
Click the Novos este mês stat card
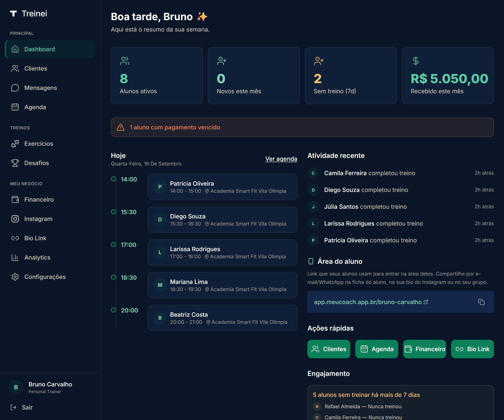pyautogui.click(x=254, y=76)
